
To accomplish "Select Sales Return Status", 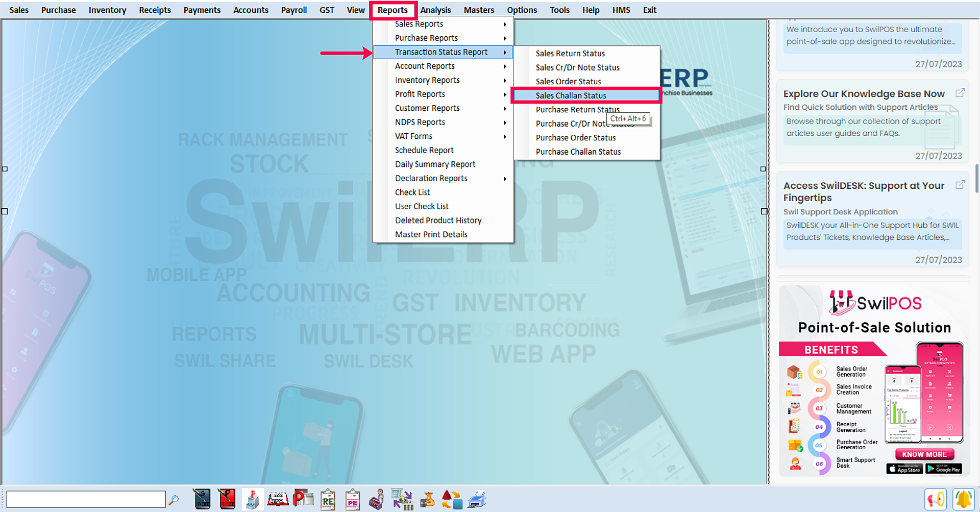I will (586, 53).
